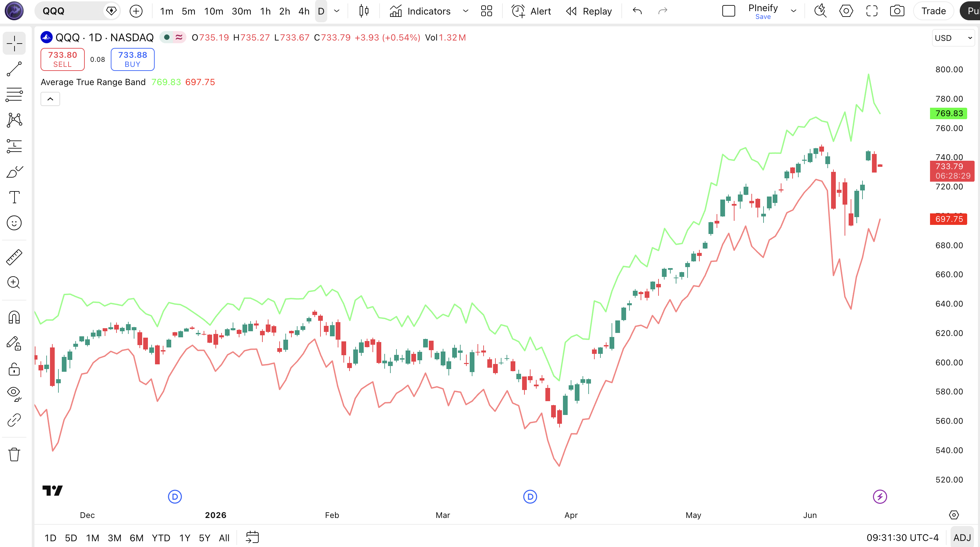Open the timezone 09:31:30 UTC-4 menu
The image size is (980, 547).
pos(902,538)
